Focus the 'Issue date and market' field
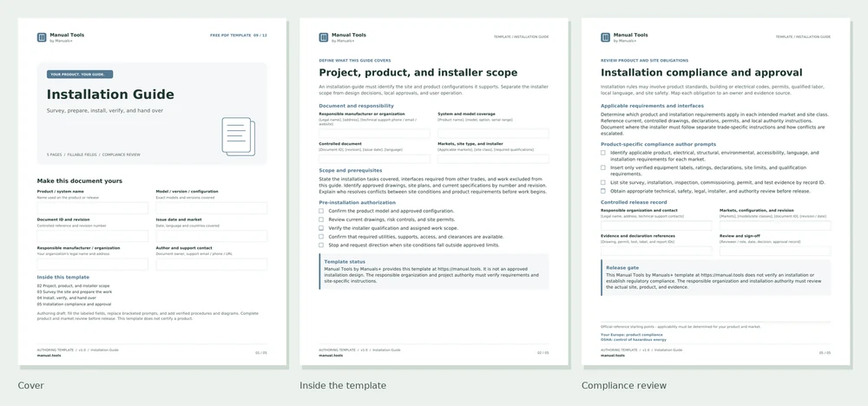The image size is (868, 406). 212,236
